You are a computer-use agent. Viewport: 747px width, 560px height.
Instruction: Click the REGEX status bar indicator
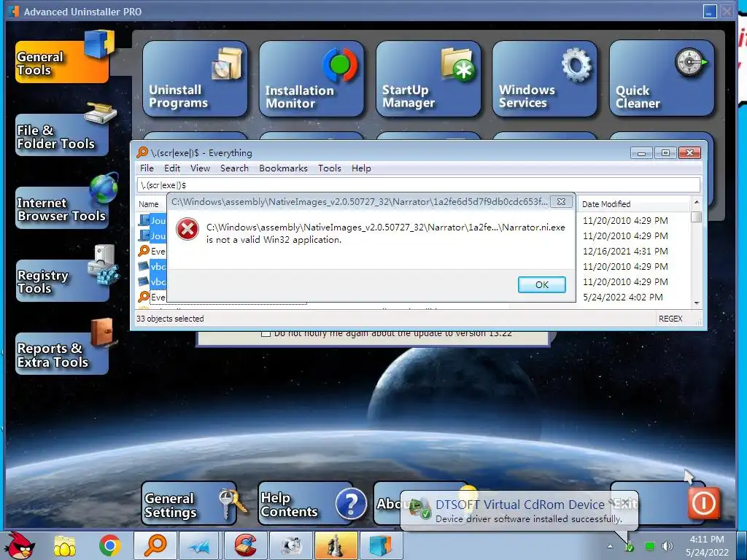pyautogui.click(x=670, y=319)
